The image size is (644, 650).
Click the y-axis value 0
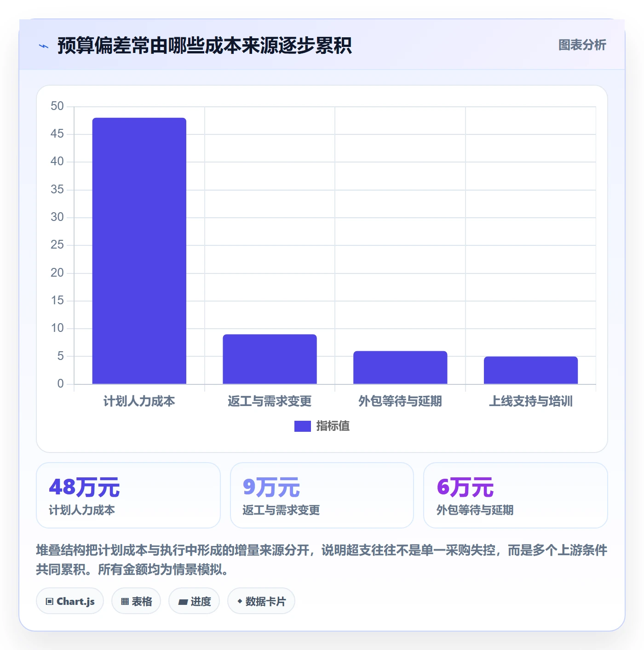coord(60,384)
